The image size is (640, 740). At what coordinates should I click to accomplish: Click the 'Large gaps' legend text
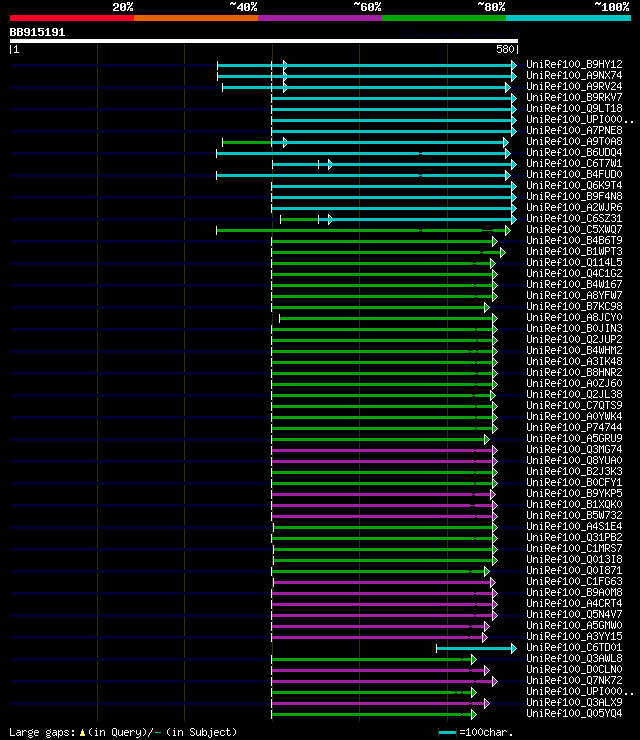click(42, 732)
